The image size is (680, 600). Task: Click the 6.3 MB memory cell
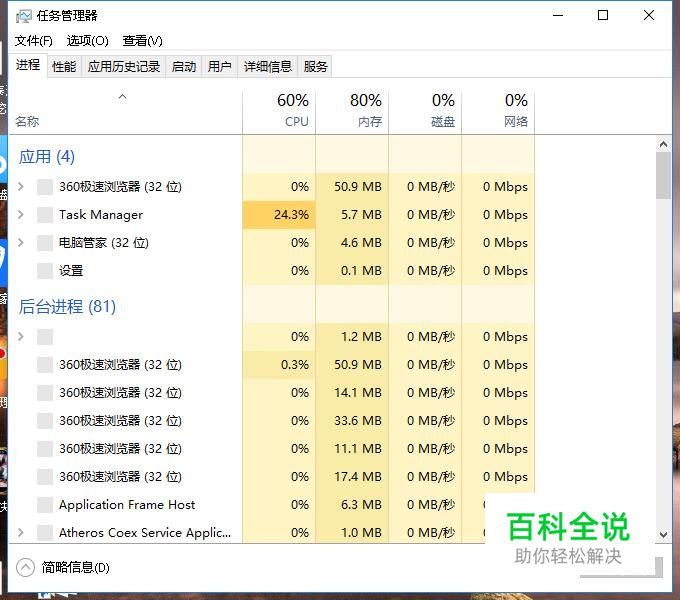pos(352,505)
